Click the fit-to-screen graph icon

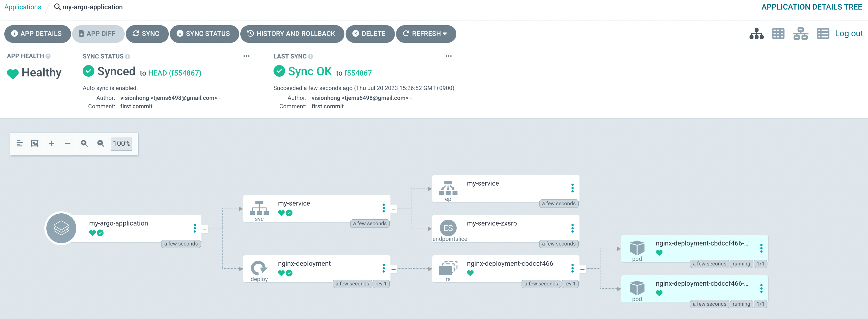(35, 143)
